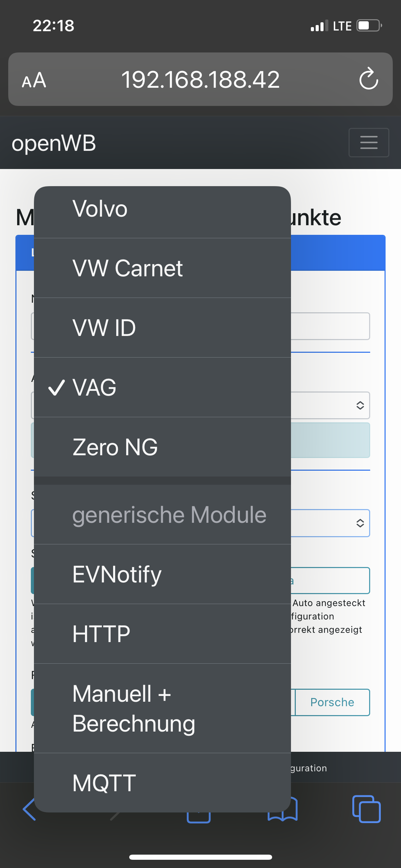Tap the AA text size icon
Viewport: 401px width, 868px height.
point(34,80)
